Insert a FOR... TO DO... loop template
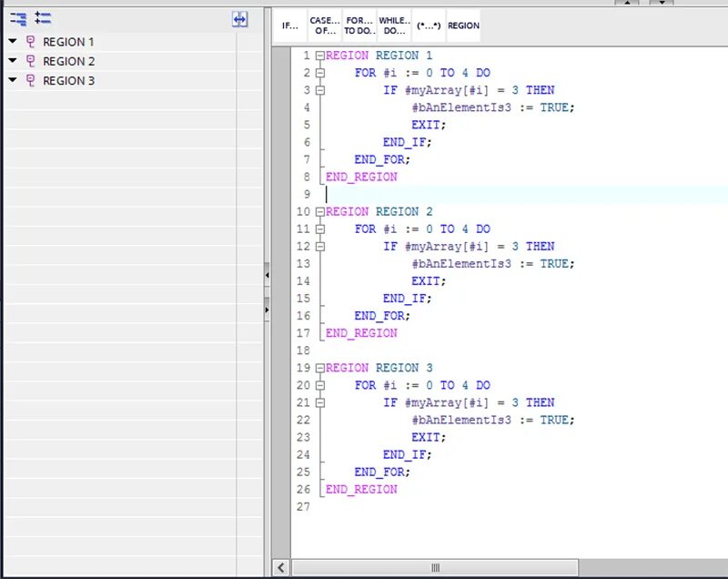 (359, 25)
